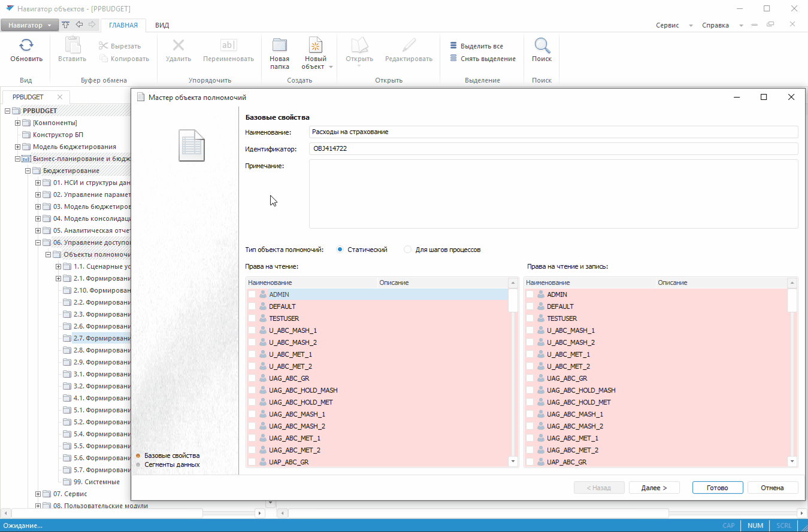Collapse the Бюджетирование tree node
The width and height of the screenshot is (808, 532).
coord(28,171)
